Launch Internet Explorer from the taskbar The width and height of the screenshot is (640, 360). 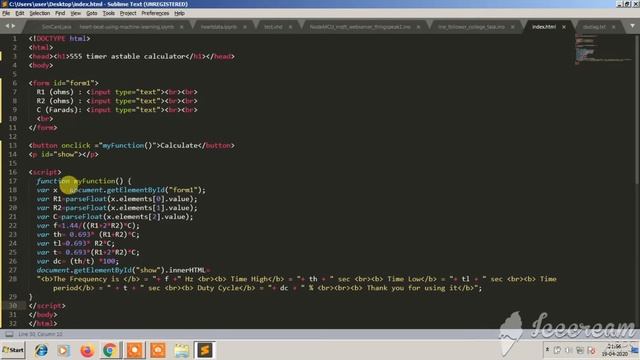(x=41, y=350)
